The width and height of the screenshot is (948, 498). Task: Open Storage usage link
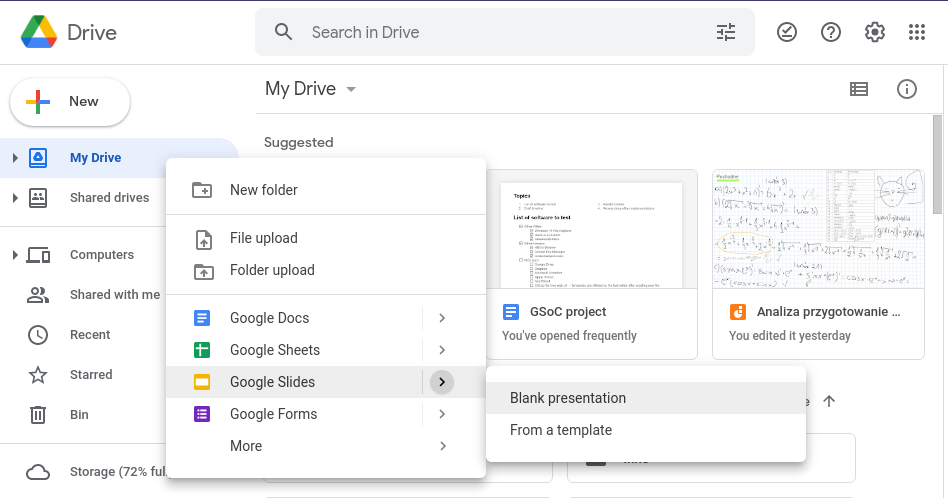pyautogui.click(x=118, y=472)
